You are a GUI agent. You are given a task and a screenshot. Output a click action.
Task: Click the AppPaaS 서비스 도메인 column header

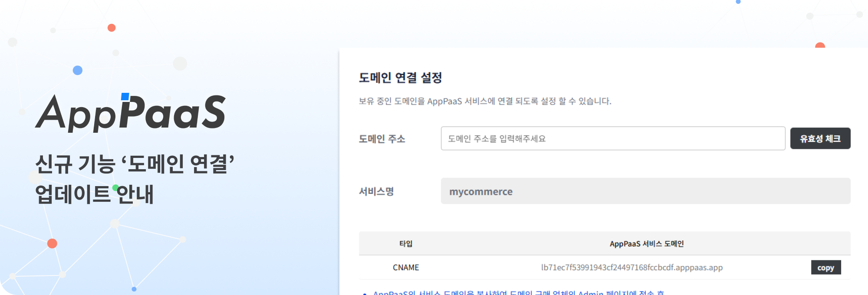(x=647, y=244)
